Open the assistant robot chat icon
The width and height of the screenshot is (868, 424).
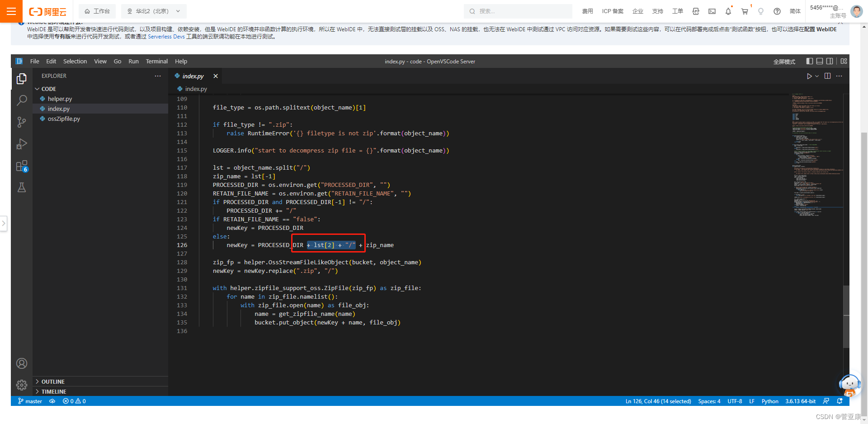click(850, 385)
